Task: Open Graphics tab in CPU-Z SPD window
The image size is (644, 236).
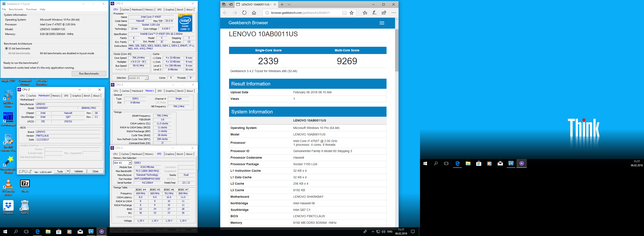Action: pos(170,154)
